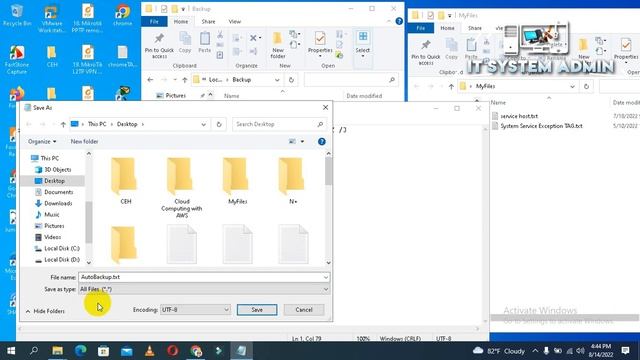Click Copy icon in Backup window ribbon
Image resolution: width=640 pixels, height=360 pixels.
pos(185,42)
